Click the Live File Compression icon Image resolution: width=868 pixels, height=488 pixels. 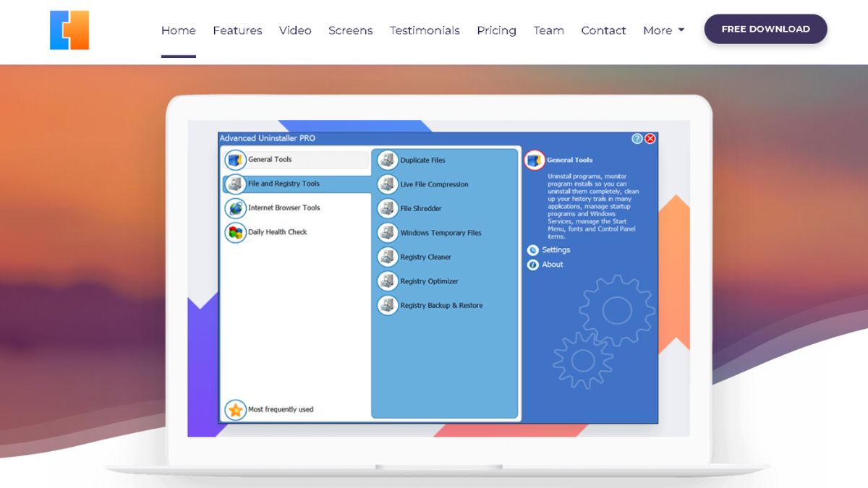388,184
